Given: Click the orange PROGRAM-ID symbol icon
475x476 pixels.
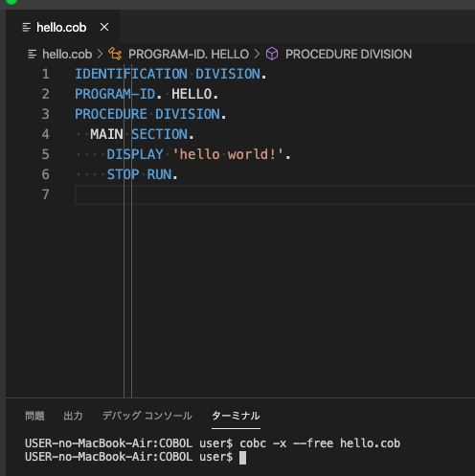Looking at the screenshot, I should coord(115,54).
